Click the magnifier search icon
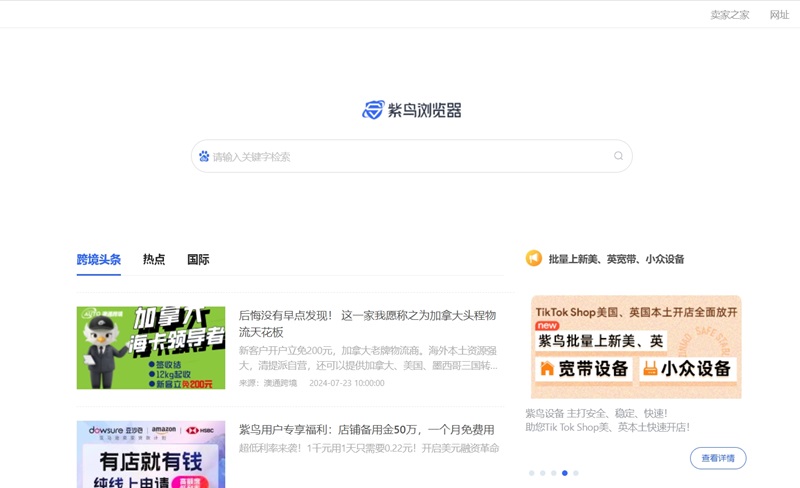The width and height of the screenshot is (800, 488). pyautogui.click(x=618, y=156)
